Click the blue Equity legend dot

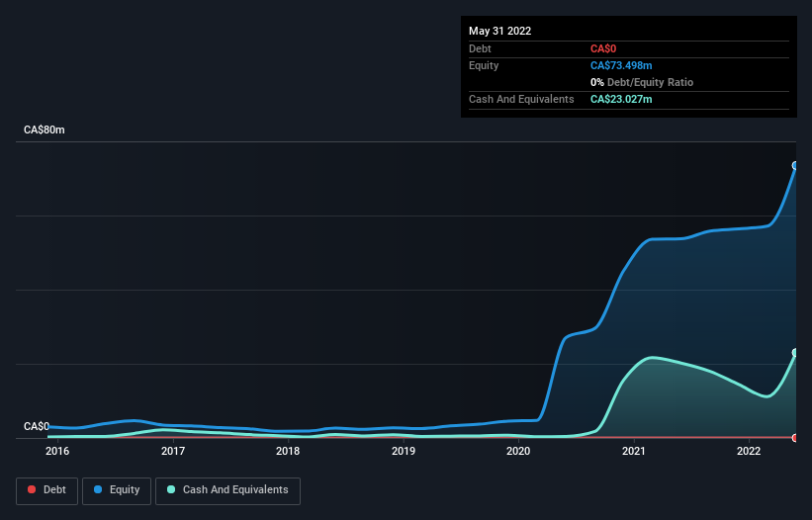(x=98, y=489)
